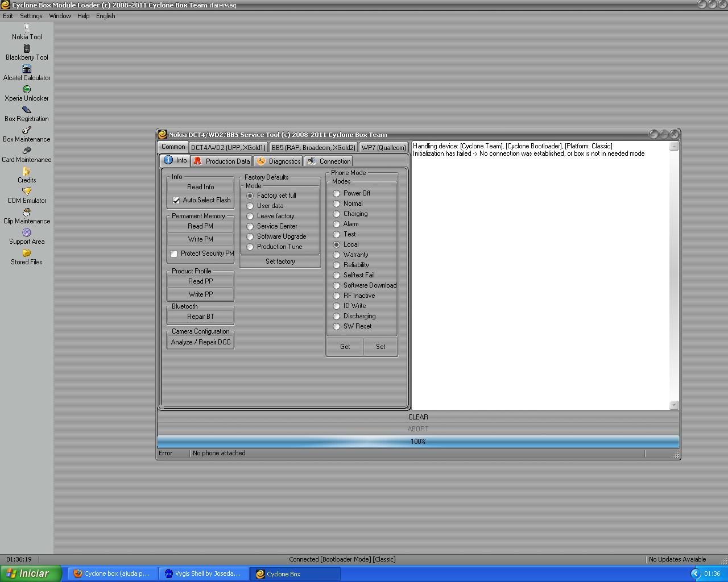The height and width of the screenshot is (582, 728).
Task: Click the Box Registration icon
Action: (27, 110)
